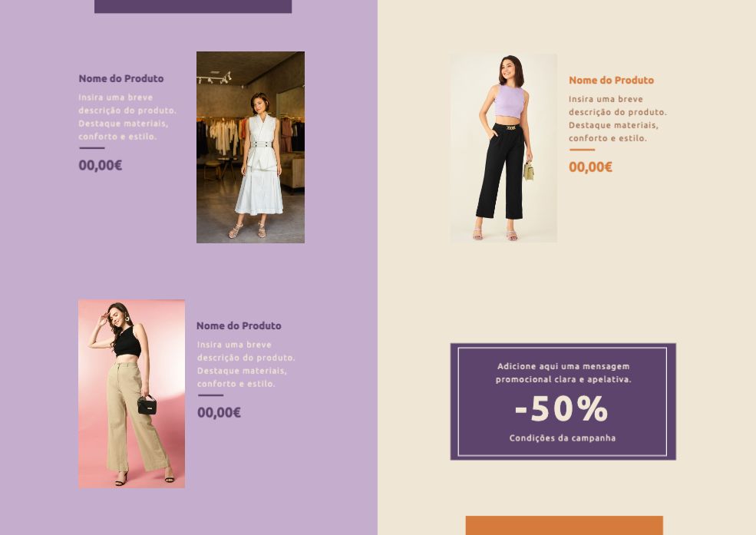756x535 pixels.
Task: Select "Nome do Produto" beside the beige trousers photo
Action: point(239,325)
